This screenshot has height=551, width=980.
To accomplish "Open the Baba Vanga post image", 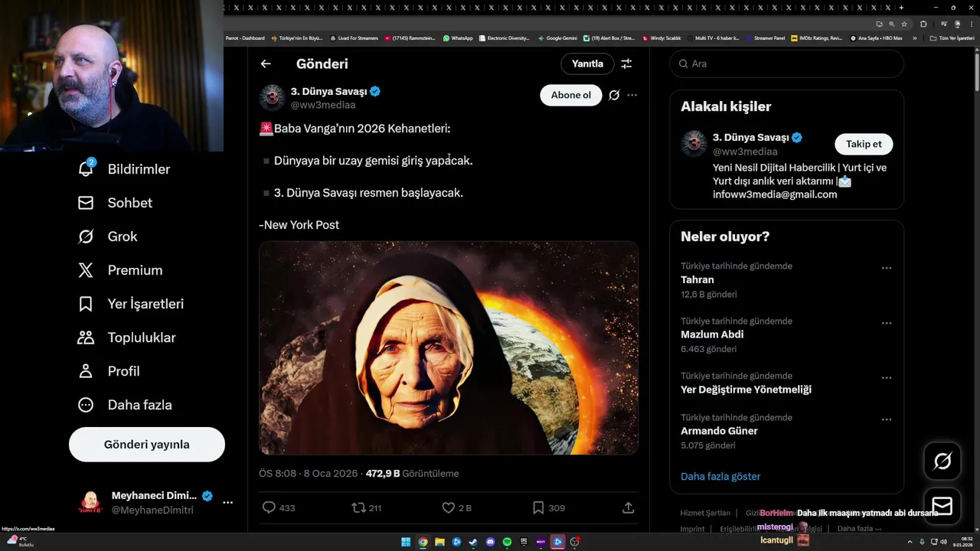I will [449, 348].
